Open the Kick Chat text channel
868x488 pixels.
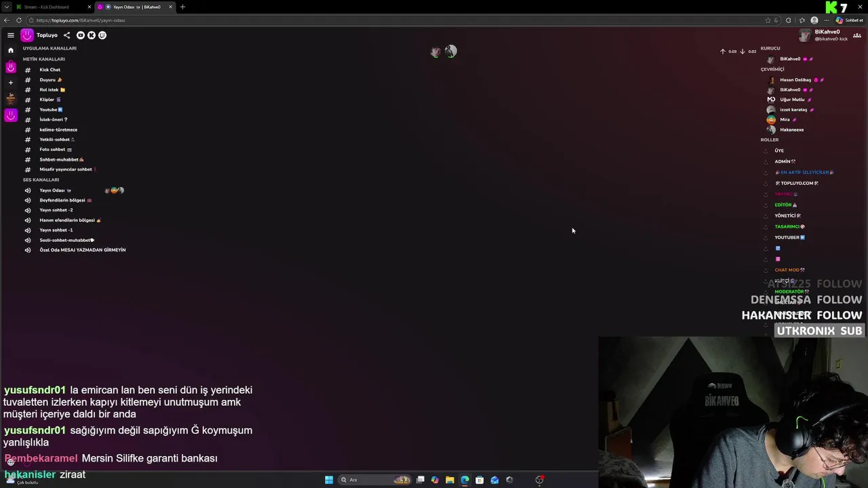coord(50,70)
